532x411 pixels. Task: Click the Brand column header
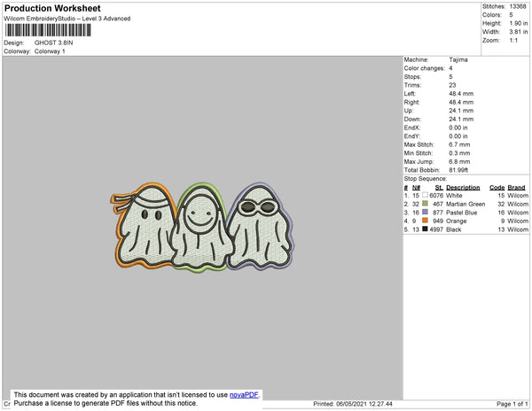click(x=517, y=187)
